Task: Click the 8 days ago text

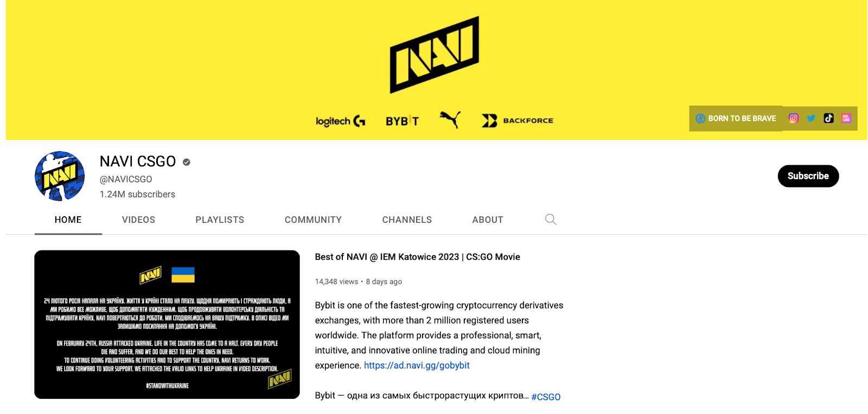Action: 384,282
